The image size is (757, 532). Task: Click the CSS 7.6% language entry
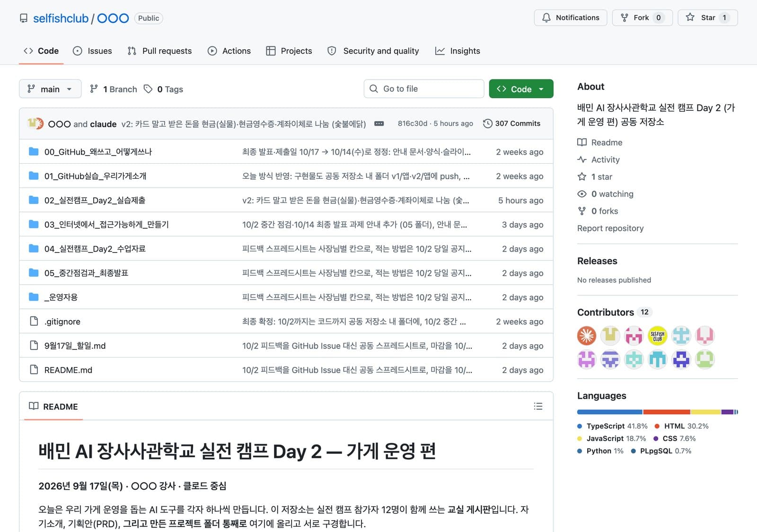(675, 438)
